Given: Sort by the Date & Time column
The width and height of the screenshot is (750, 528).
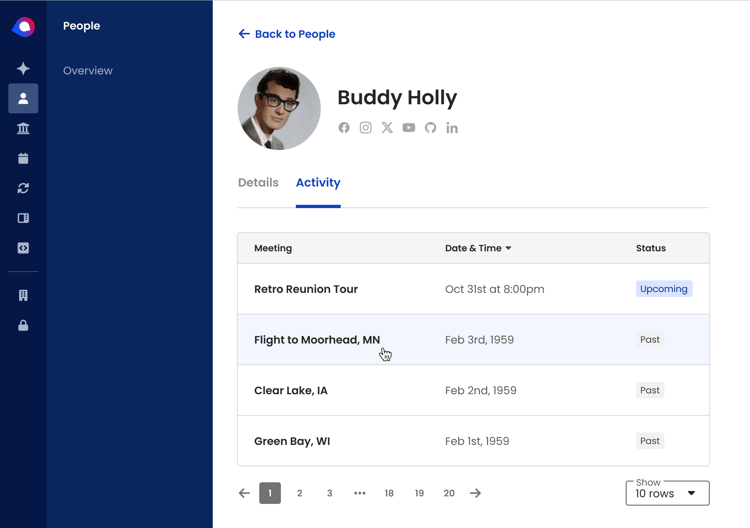Looking at the screenshot, I should pos(478,248).
